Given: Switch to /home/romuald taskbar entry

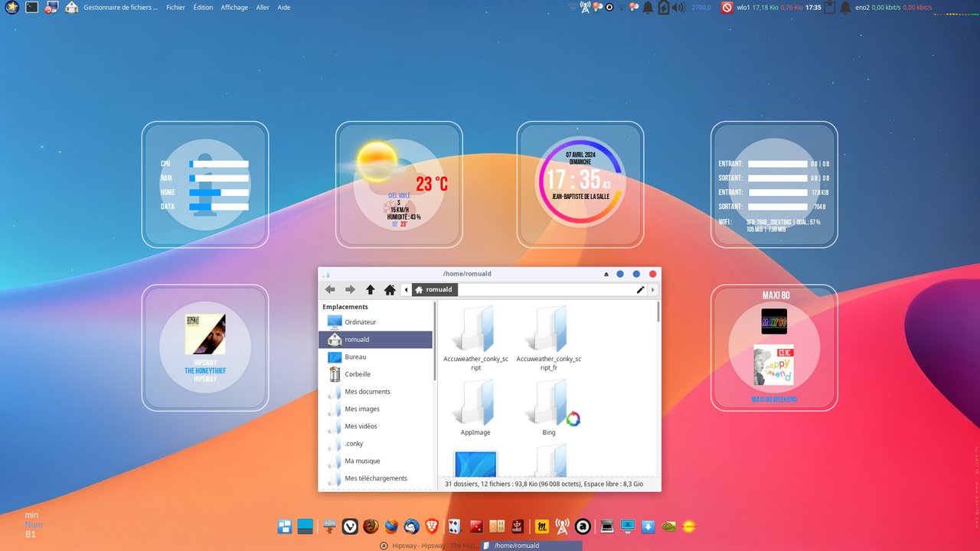Looking at the screenshot, I should coord(532,546).
